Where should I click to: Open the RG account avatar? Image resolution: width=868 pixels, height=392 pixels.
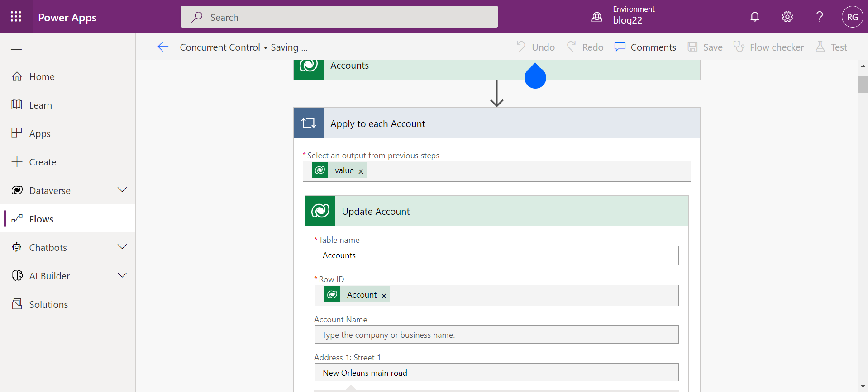pyautogui.click(x=852, y=17)
